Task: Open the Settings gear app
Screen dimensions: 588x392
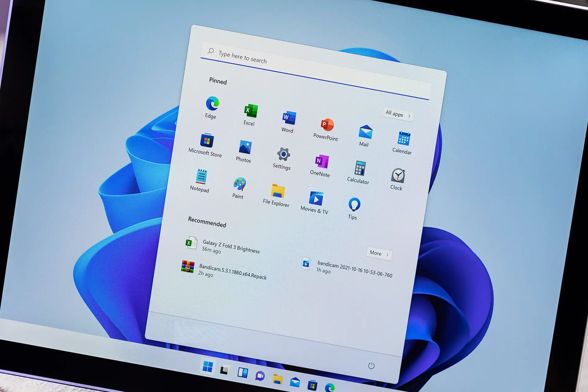Action: coord(282,158)
